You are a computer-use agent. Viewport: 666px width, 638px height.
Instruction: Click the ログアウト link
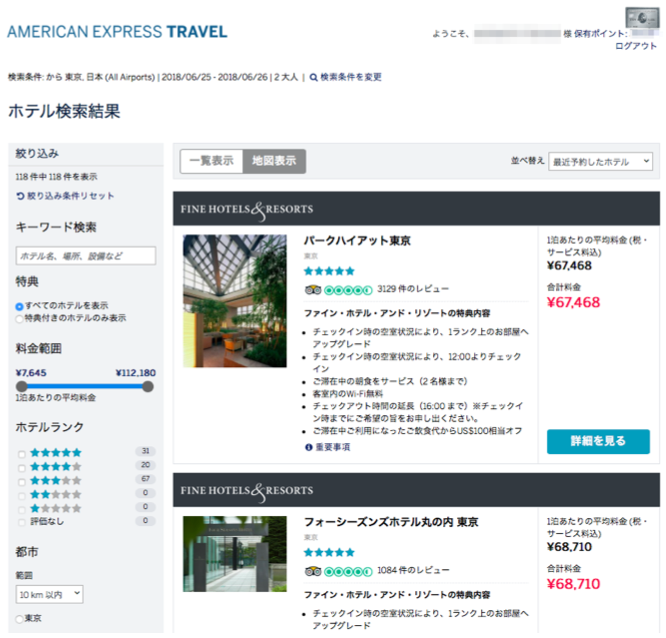[636, 46]
